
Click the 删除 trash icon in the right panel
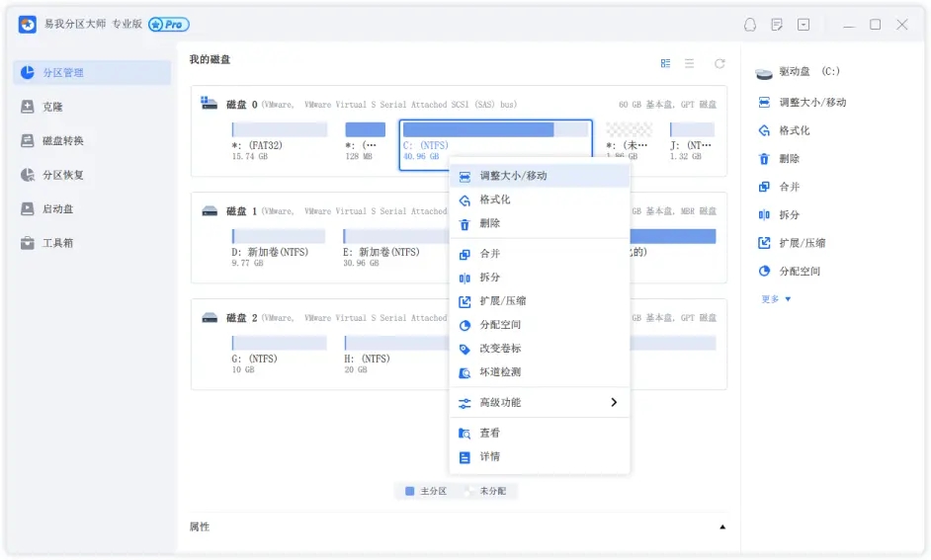coord(764,159)
